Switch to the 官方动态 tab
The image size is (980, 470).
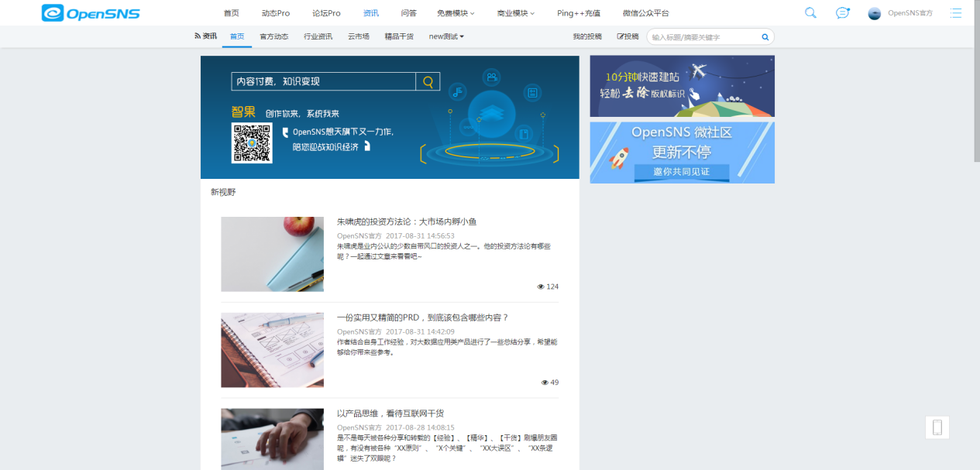tap(273, 36)
